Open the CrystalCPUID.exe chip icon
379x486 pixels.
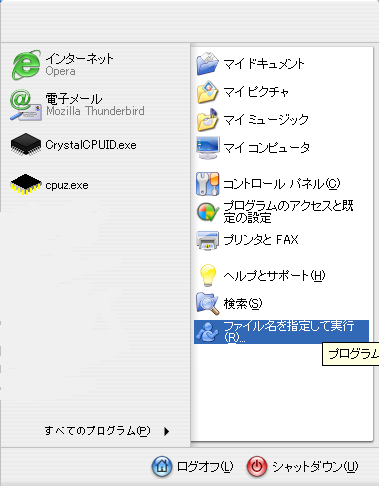[x=26, y=144]
